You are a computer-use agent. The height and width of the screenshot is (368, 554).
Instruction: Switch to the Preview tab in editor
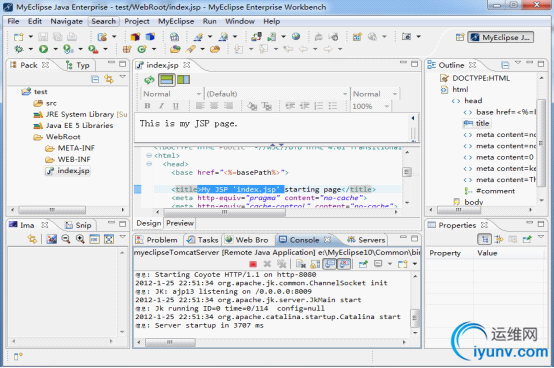pos(180,223)
